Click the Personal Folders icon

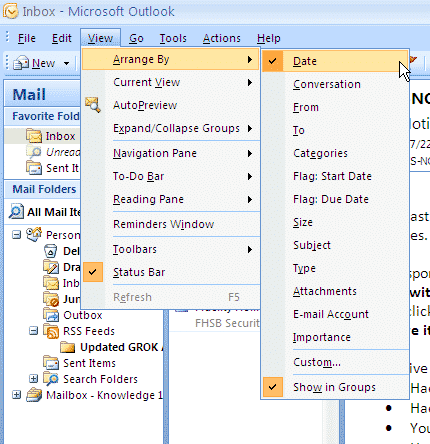34,234
